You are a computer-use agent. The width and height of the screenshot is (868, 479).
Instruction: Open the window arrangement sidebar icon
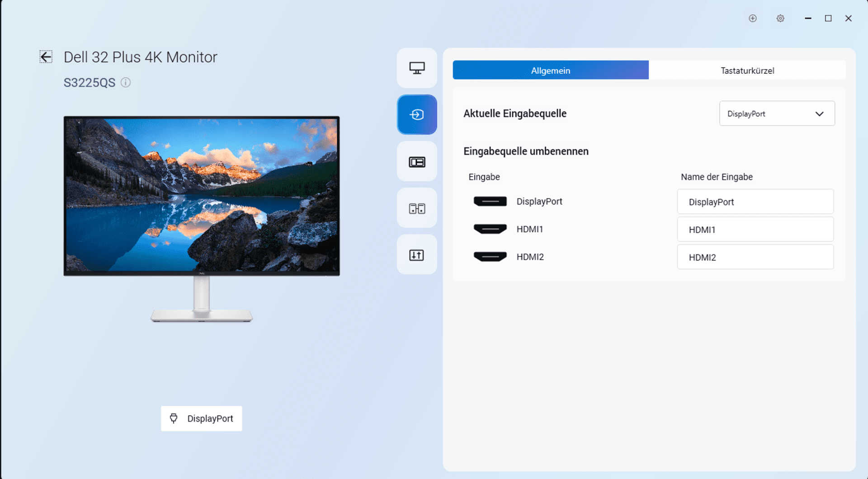click(x=417, y=208)
